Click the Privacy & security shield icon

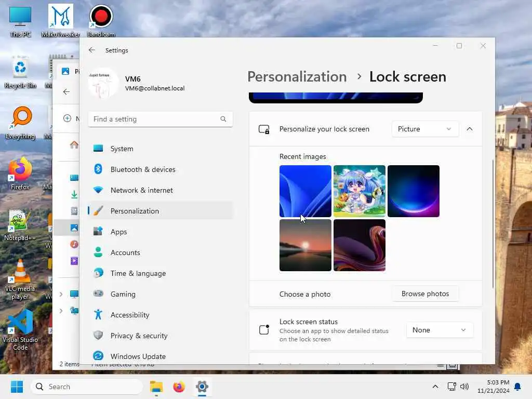98,335
